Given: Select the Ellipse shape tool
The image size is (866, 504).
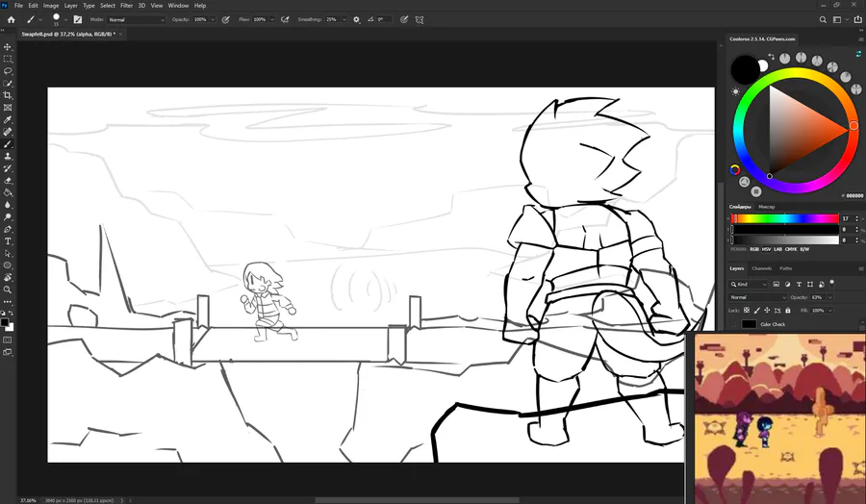Looking at the screenshot, I should tap(8, 265).
